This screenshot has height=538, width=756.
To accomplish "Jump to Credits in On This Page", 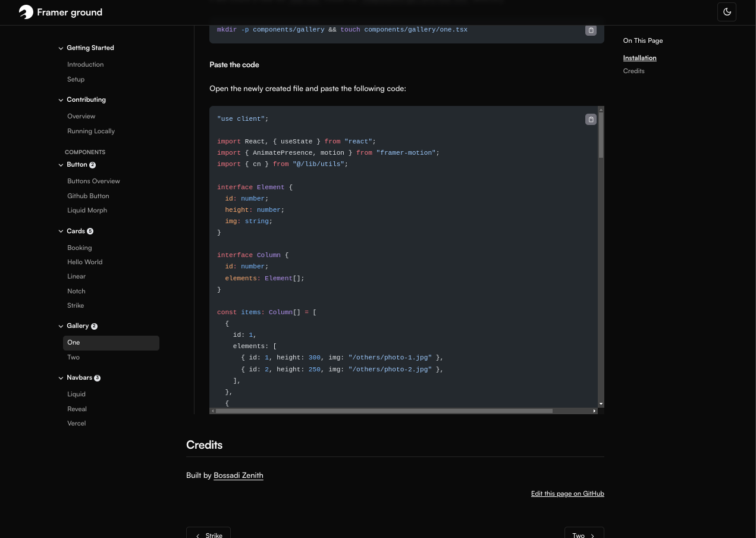I will click(x=633, y=71).
